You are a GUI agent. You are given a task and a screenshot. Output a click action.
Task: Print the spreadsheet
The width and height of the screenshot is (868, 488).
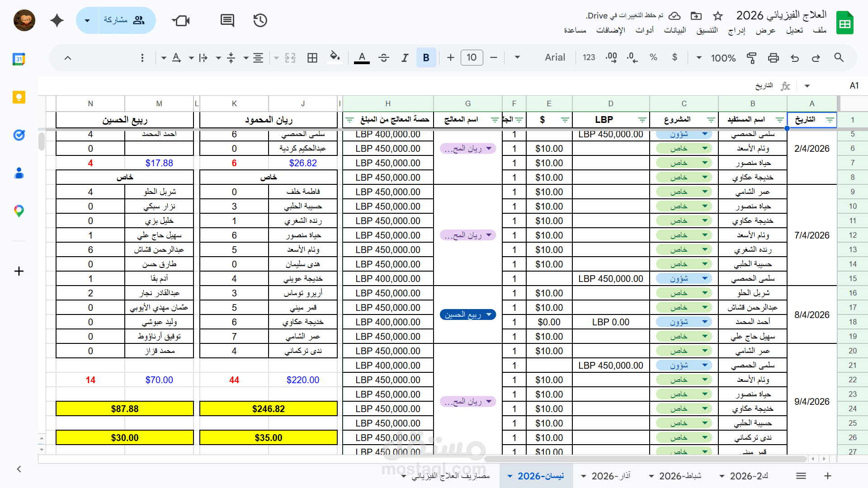(x=774, y=57)
